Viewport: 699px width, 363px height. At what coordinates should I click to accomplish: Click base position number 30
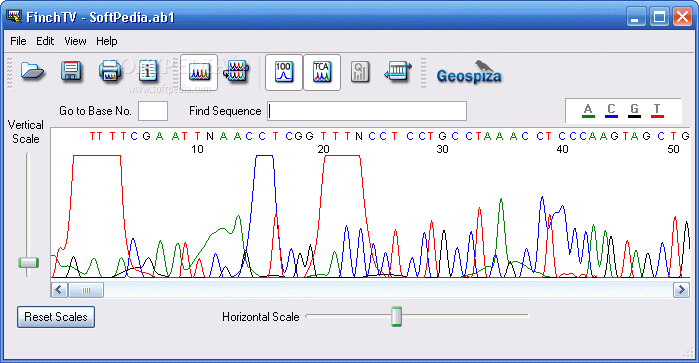pos(442,149)
